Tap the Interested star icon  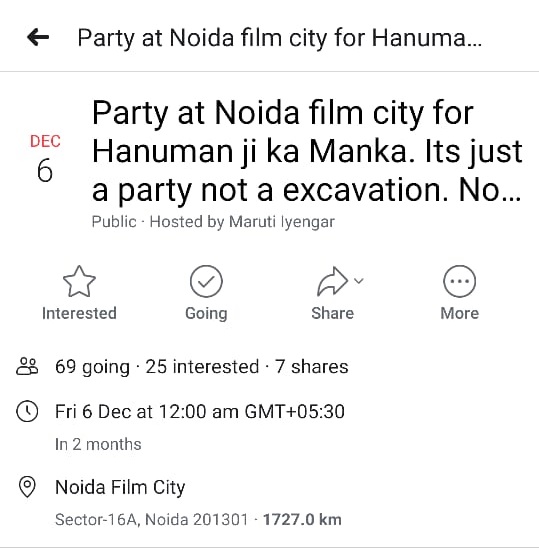[x=79, y=281]
